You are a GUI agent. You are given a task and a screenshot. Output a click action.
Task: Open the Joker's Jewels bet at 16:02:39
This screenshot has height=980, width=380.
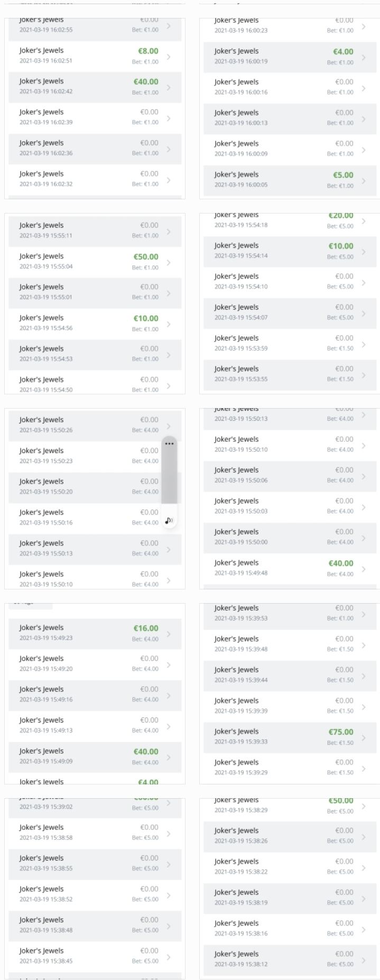tap(95, 117)
